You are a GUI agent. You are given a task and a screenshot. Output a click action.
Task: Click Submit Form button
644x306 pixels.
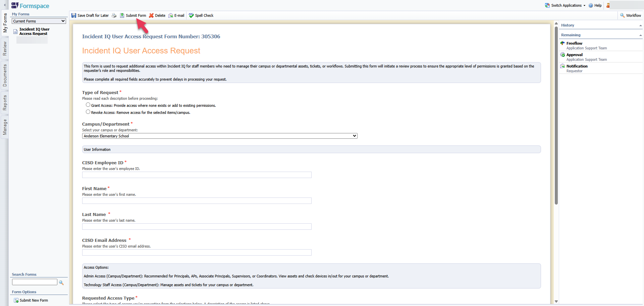(x=133, y=15)
